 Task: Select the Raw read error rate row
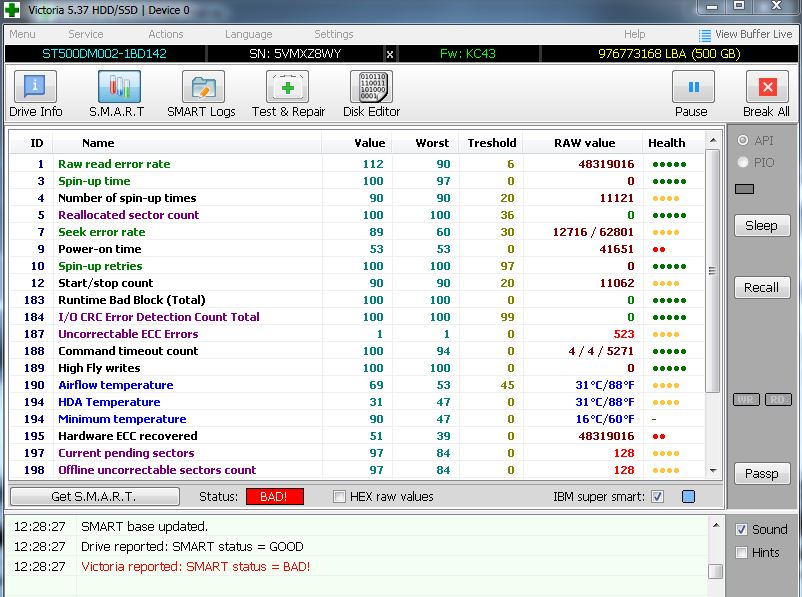click(x=357, y=164)
